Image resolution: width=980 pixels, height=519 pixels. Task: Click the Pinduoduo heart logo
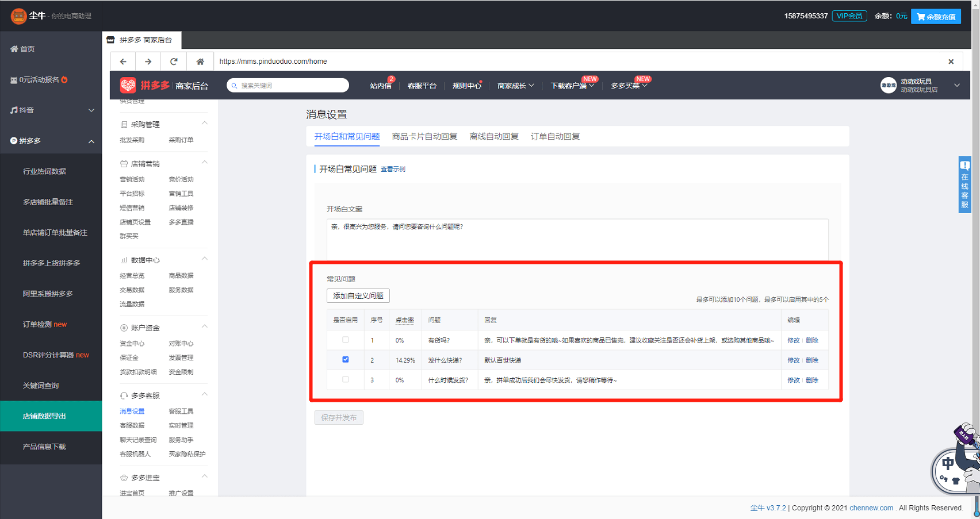pos(128,86)
